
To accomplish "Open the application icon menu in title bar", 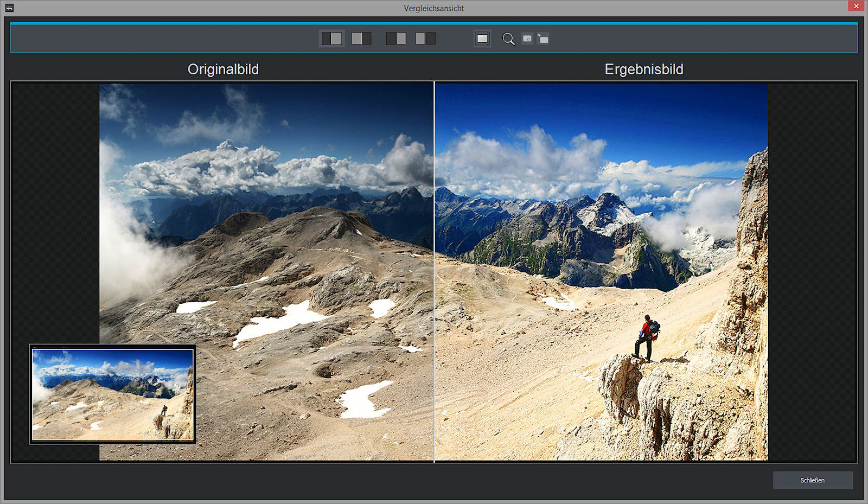I will pyautogui.click(x=9, y=8).
